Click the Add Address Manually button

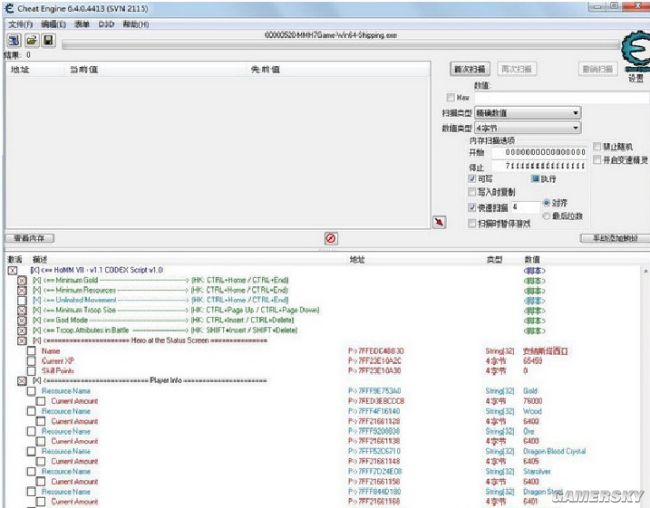(615, 238)
